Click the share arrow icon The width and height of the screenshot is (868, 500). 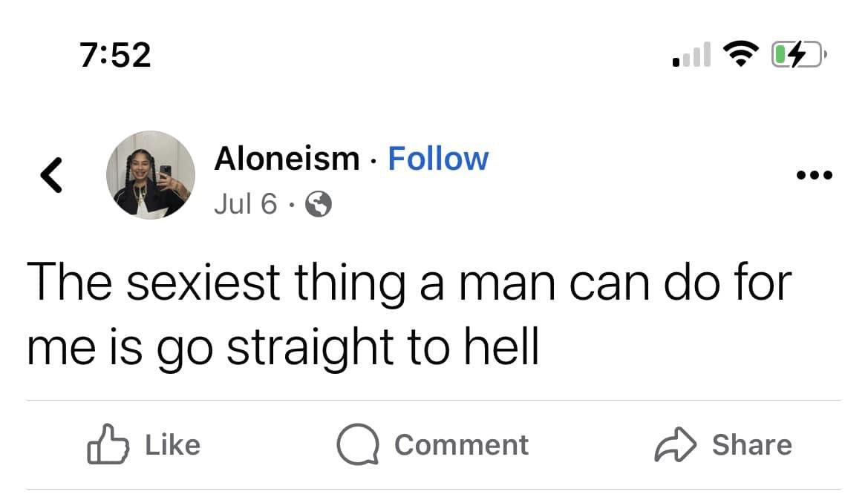point(676,444)
